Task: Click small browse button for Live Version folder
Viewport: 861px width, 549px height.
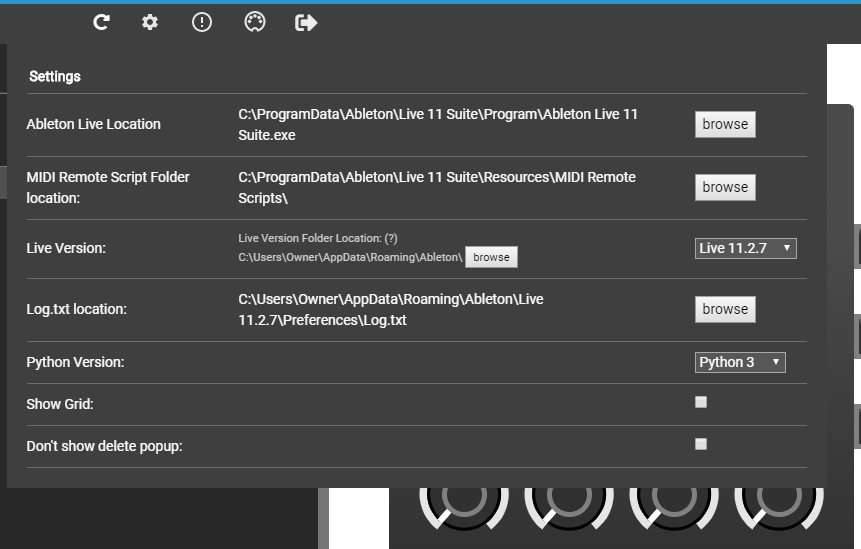Action: click(491, 258)
